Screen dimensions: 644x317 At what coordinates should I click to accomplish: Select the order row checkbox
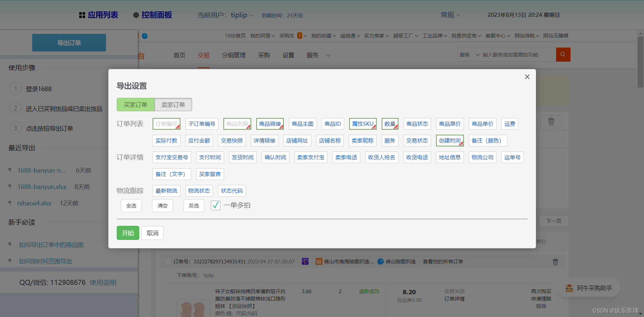pos(168,261)
